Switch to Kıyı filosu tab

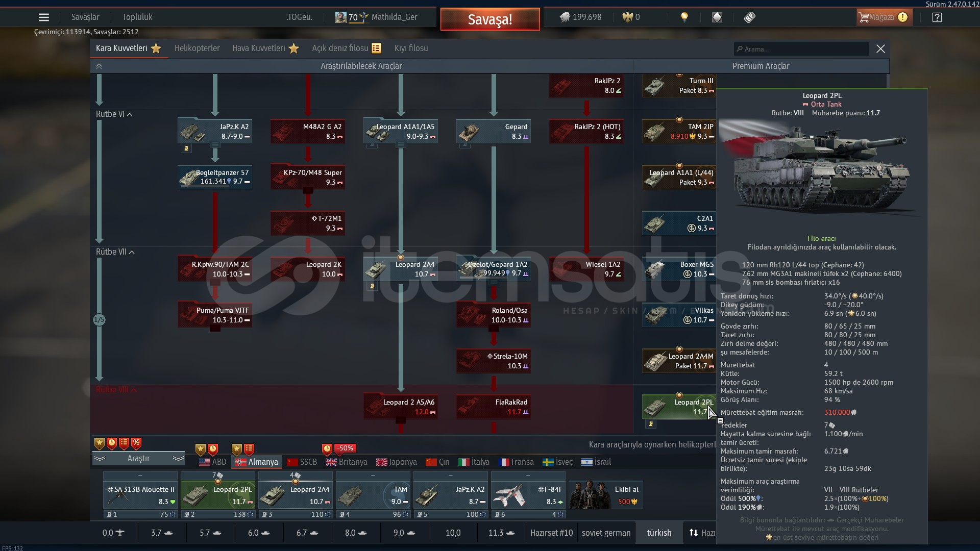[411, 48]
